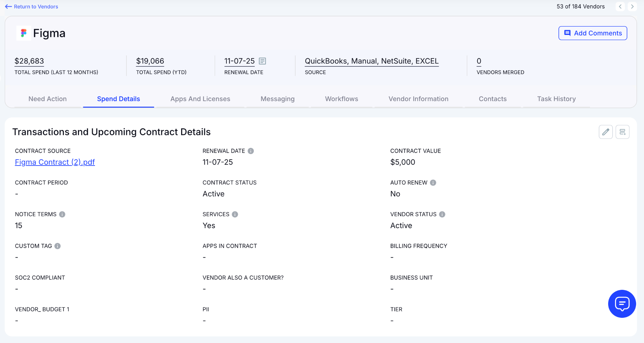
Task: Click info icon beside Renewal Date label
Action: [251, 151]
